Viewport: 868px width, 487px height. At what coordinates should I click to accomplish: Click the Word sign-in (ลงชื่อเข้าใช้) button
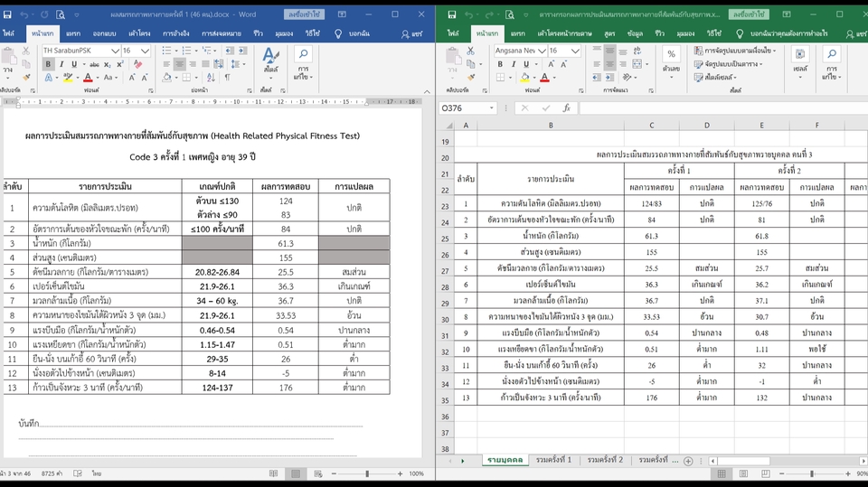click(x=305, y=14)
